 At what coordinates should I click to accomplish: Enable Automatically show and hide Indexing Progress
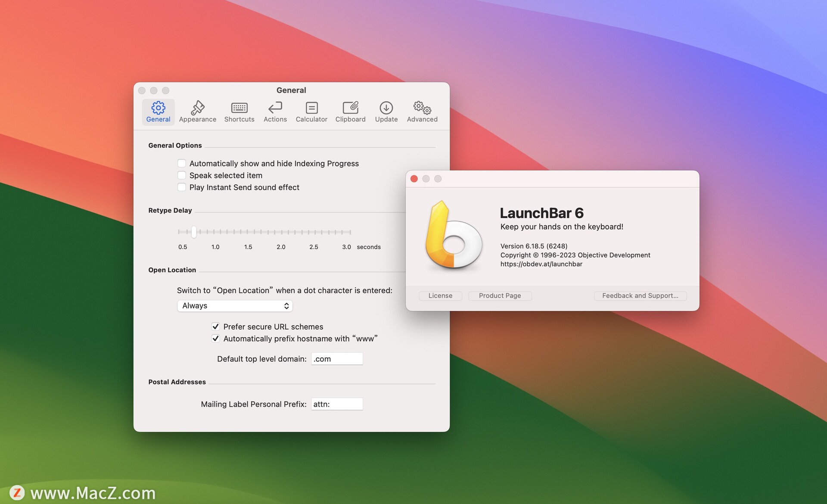pyautogui.click(x=182, y=163)
